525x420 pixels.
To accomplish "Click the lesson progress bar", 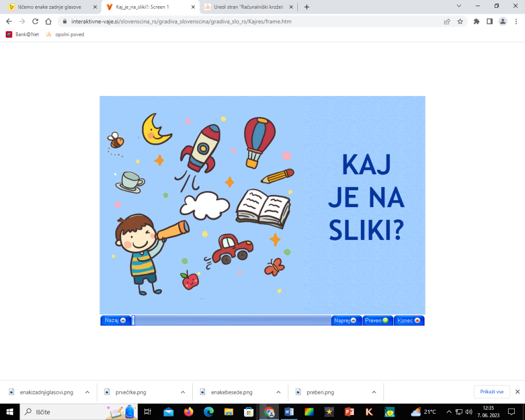I will [x=232, y=321].
